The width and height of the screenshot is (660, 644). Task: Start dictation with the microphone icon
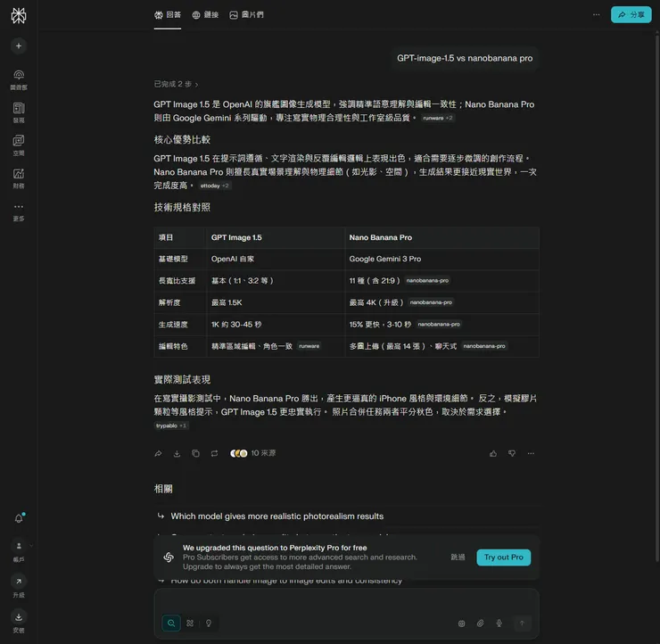point(499,623)
